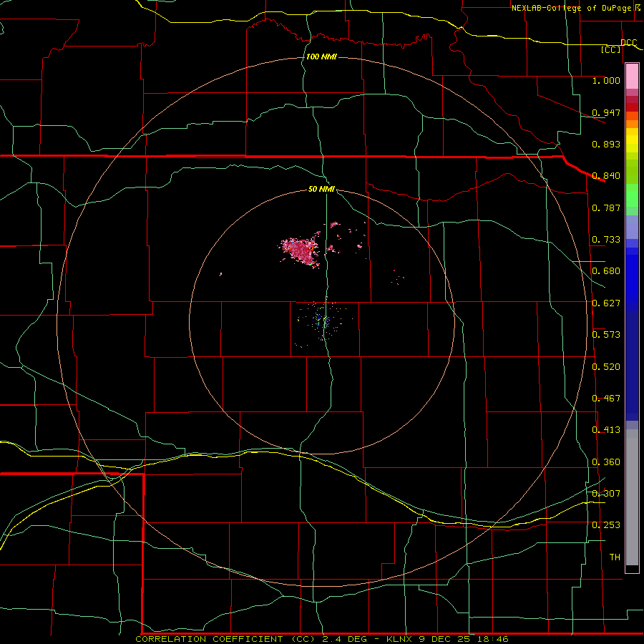Image resolution: width=644 pixels, height=644 pixels.
Task: Click the 0.947 scale value
Action: (x=606, y=112)
